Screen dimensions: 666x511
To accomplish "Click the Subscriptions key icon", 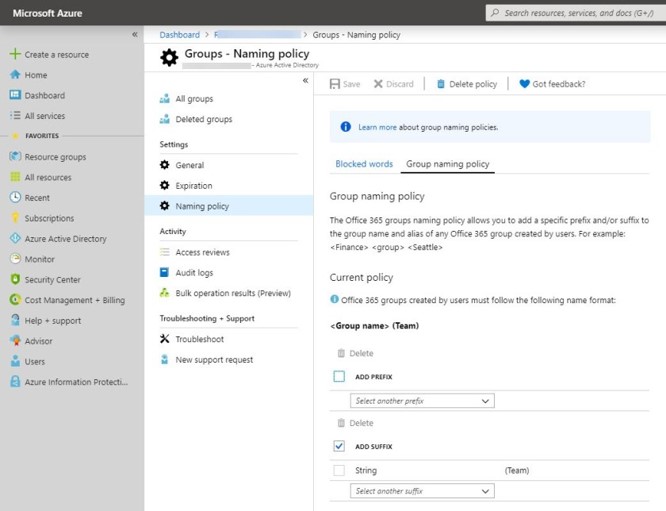I will 15,218.
